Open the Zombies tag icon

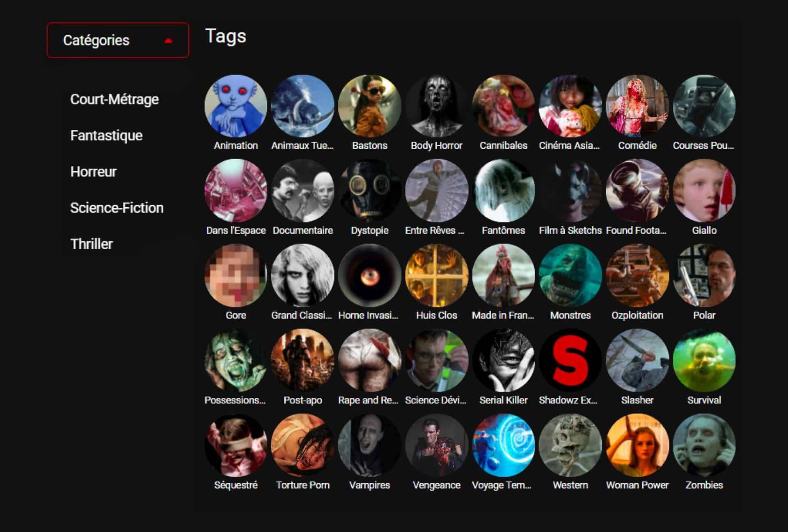704,445
